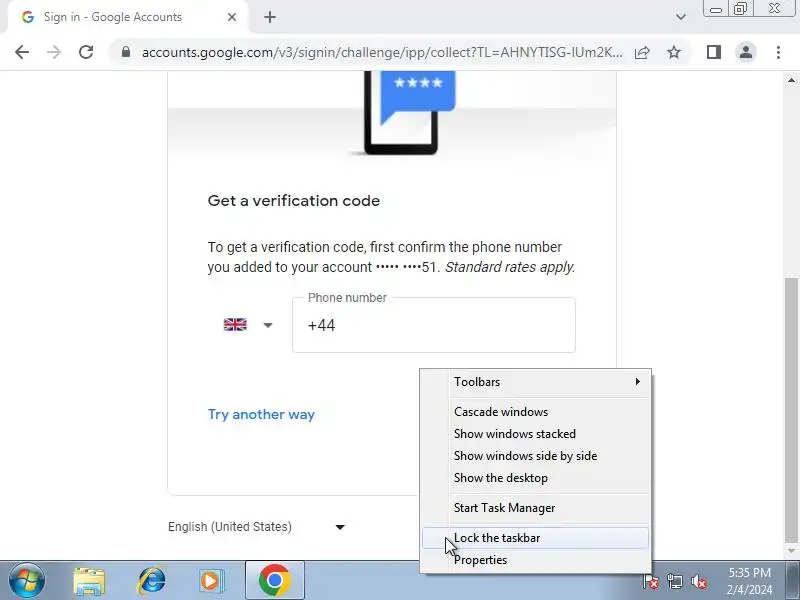
Task: Click the muted volume tray icon
Action: [698, 581]
